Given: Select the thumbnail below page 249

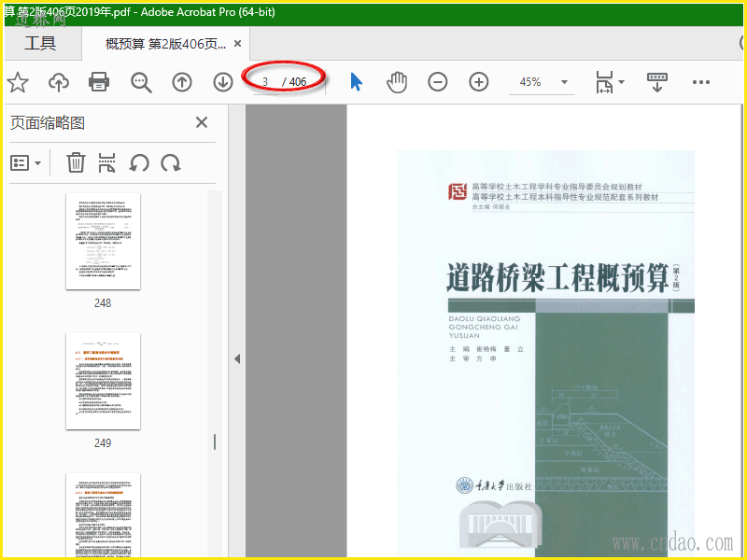Looking at the screenshot, I should tap(103, 515).
